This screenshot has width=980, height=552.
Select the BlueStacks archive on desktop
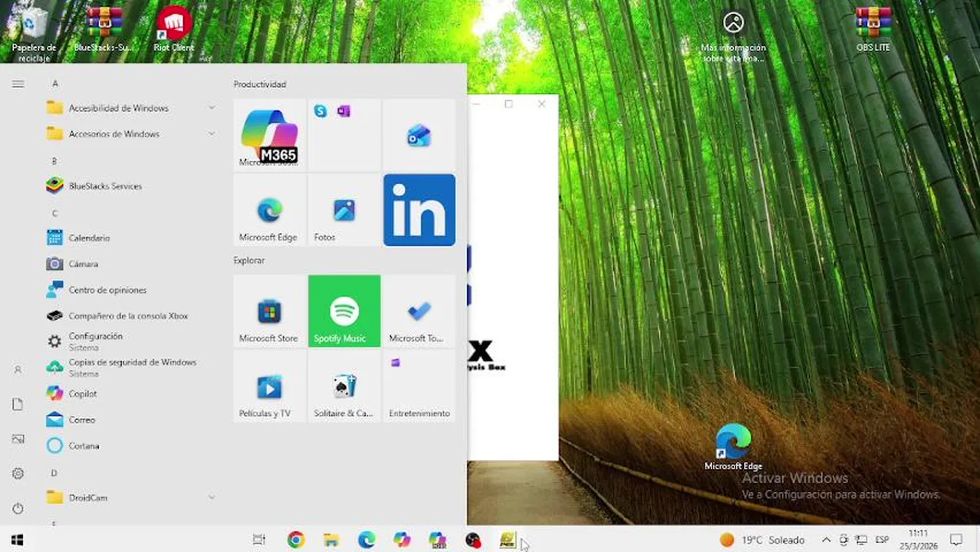[104, 29]
